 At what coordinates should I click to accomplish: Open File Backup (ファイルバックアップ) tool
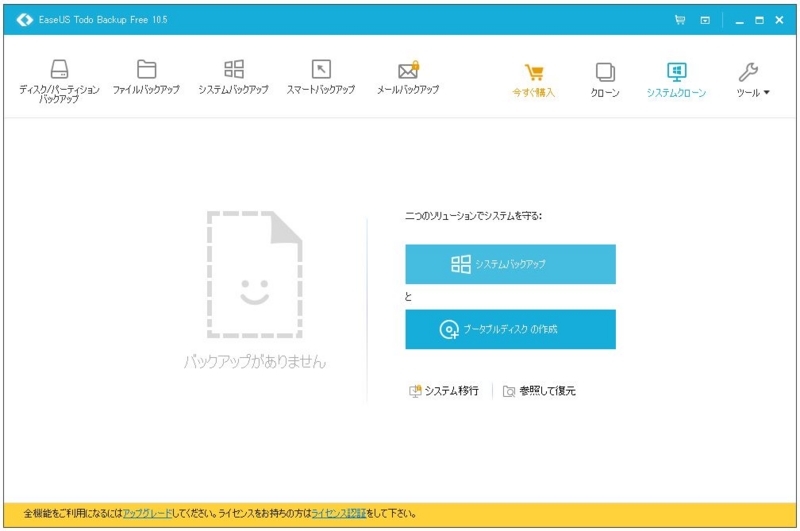(x=146, y=77)
